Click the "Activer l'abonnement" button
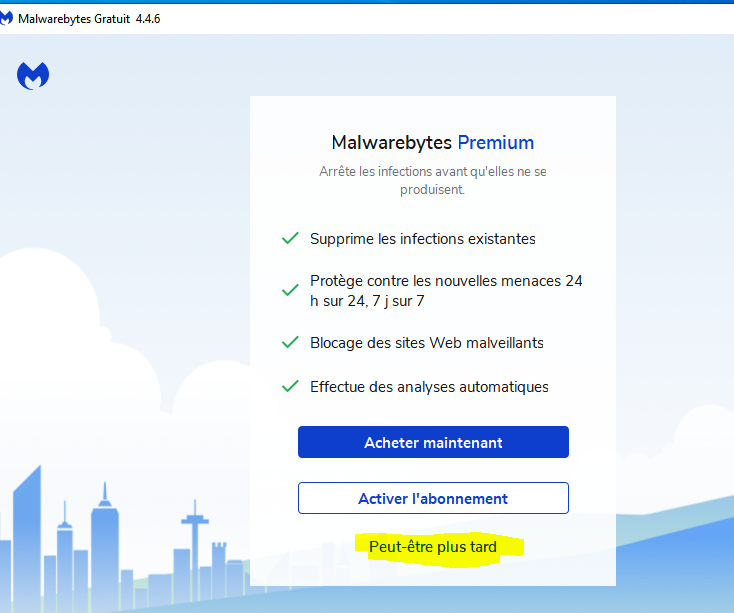734x613 pixels. pyautogui.click(x=433, y=498)
